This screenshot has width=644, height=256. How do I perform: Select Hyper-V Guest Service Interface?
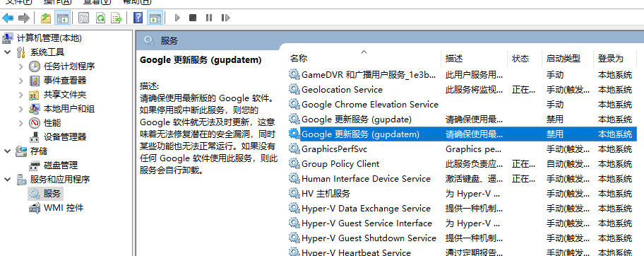462,223
